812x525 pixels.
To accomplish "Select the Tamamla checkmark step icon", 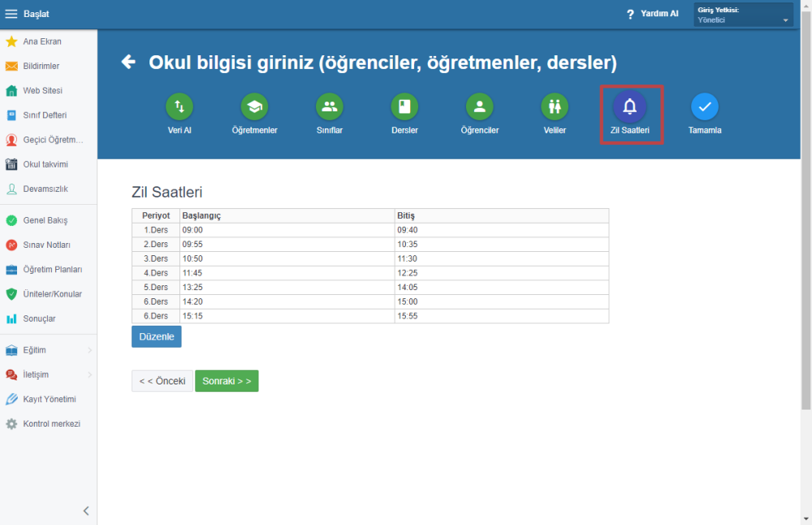I will pyautogui.click(x=705, y=106).
